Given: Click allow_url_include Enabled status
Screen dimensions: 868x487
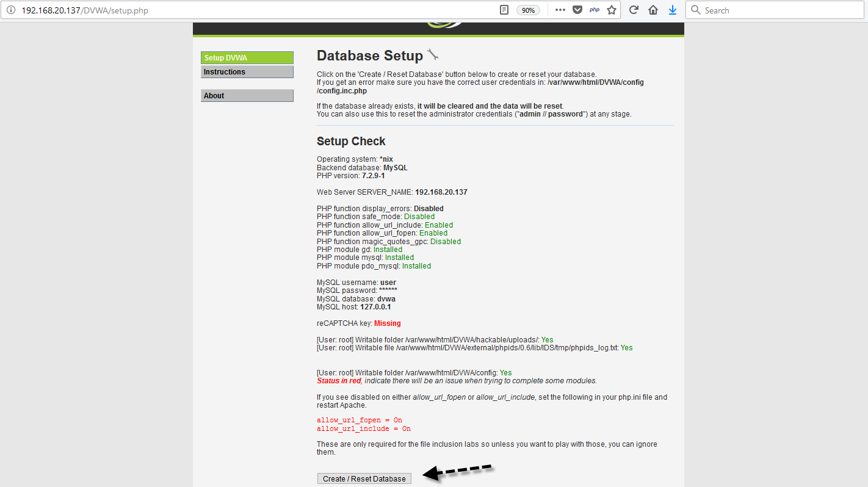Looking at the screenshot, I should click(439, 225).
